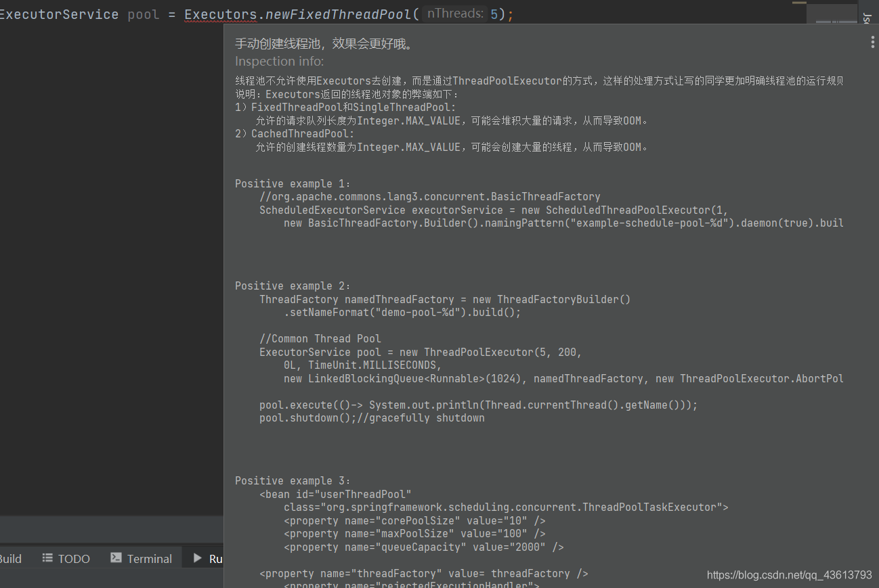Click the 'Inspection info:' heading
This screenshot has height=588, width=879.
280,62
